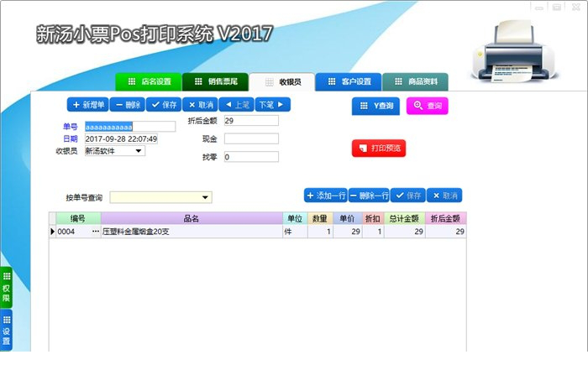The image size is (588, 365).
Task: Click the printer icon on 打印预览
Action: click(x=363, y=148)
